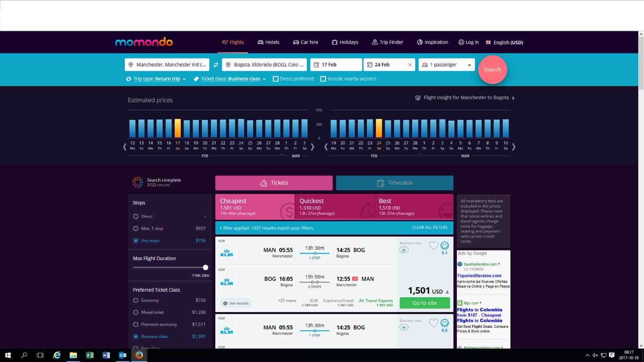644x362 pixels.
Task: Click the Log in link
Action: coord(469,42)
